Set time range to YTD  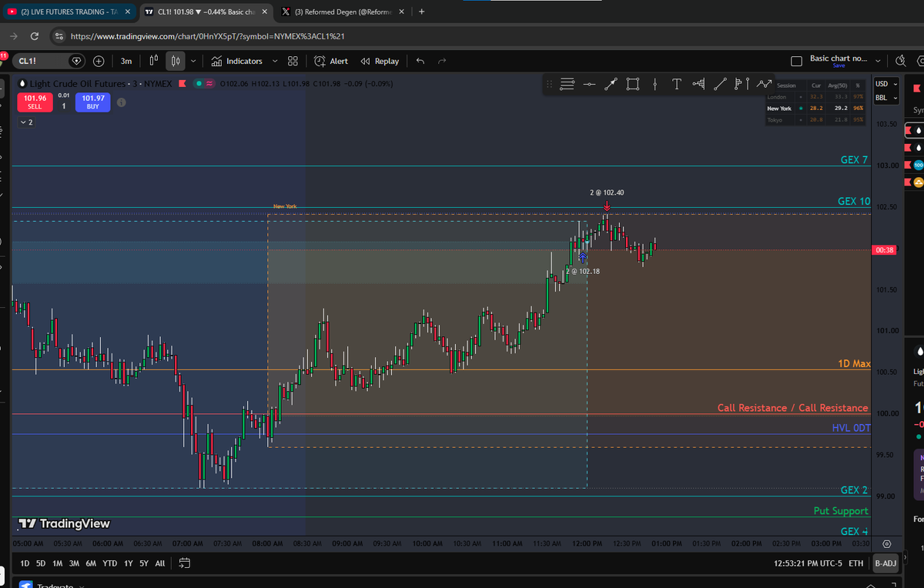(110, 563)
